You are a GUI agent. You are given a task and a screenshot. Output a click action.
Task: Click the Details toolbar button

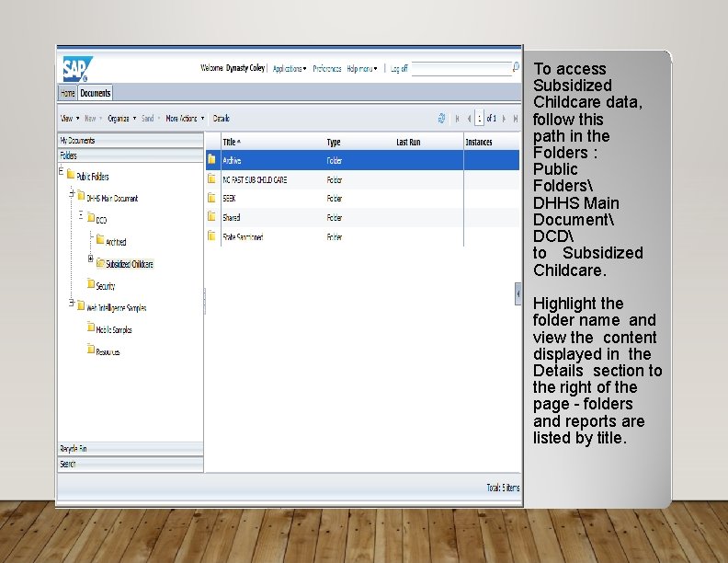(x=221, y=119)
